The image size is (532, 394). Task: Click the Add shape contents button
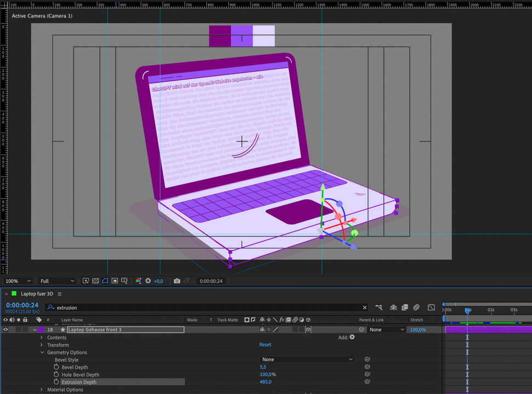(352, 338)
